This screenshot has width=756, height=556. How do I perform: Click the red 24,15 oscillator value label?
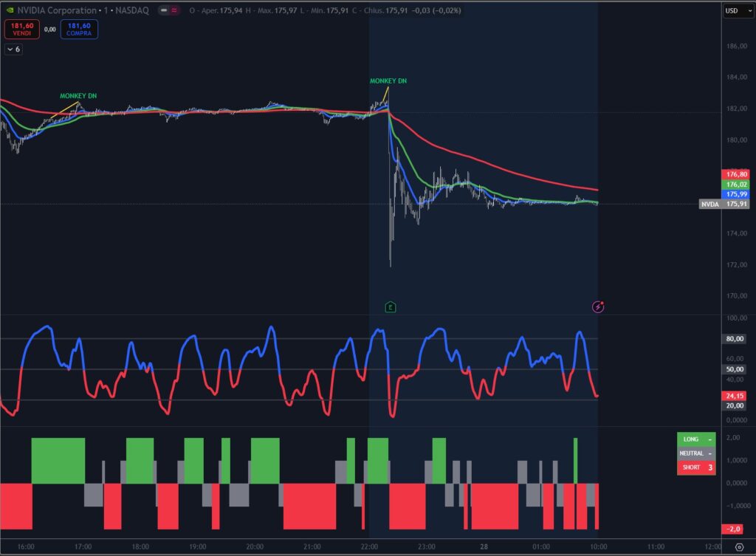737,396
